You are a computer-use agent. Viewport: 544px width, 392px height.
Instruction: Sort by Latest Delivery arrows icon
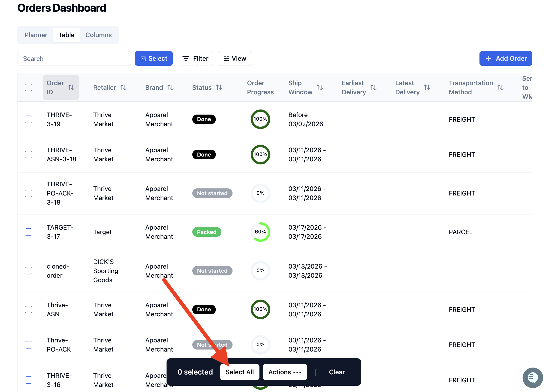tap(427, 88)
